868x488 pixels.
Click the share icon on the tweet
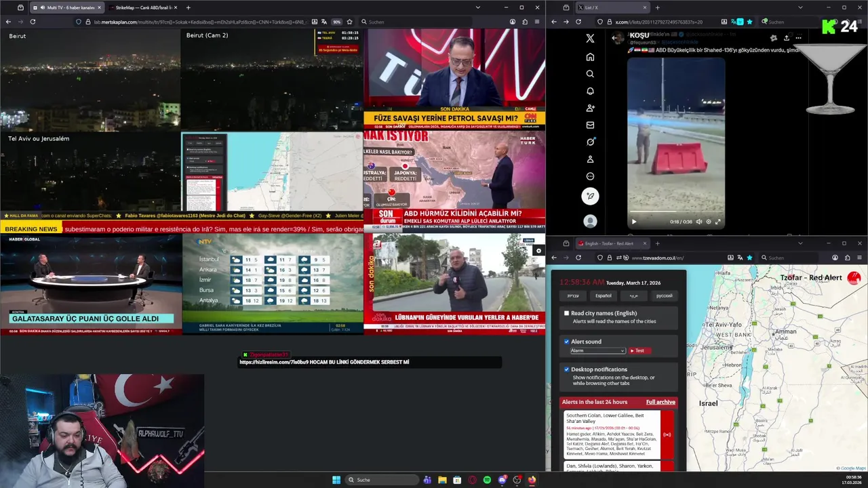(786, 38)
